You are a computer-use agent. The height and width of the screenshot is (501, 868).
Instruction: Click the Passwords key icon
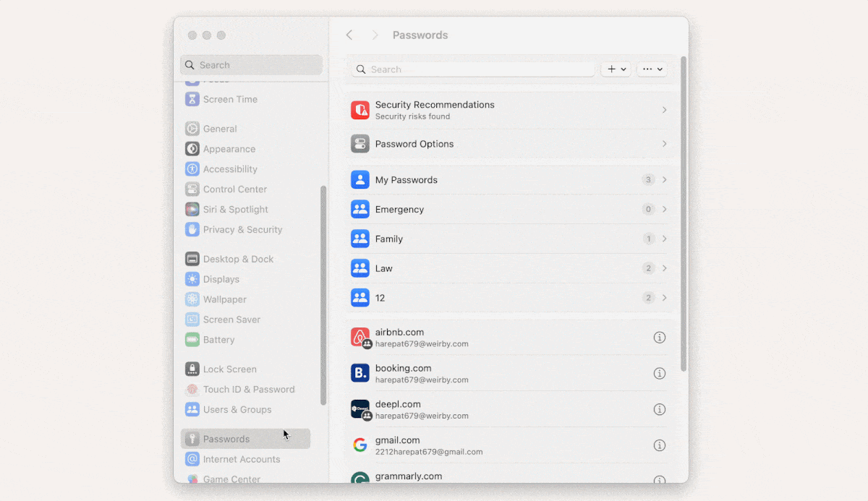(x=192, y=439)
